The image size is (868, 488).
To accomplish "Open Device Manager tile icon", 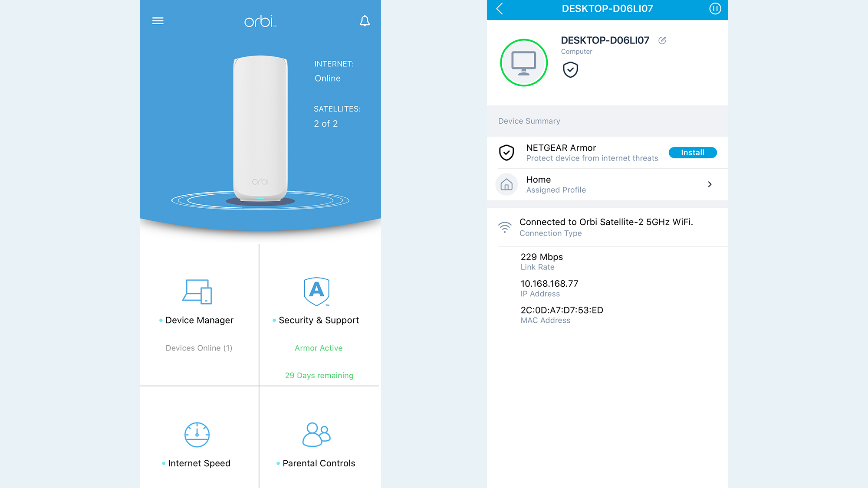I will click(197, 291).
